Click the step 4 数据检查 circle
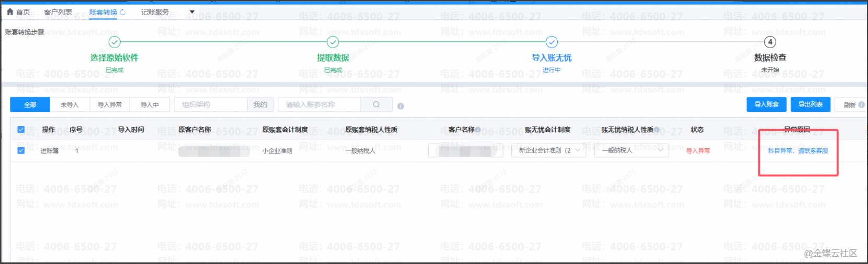The image size is (868, 264). click(x=770, y=42)
